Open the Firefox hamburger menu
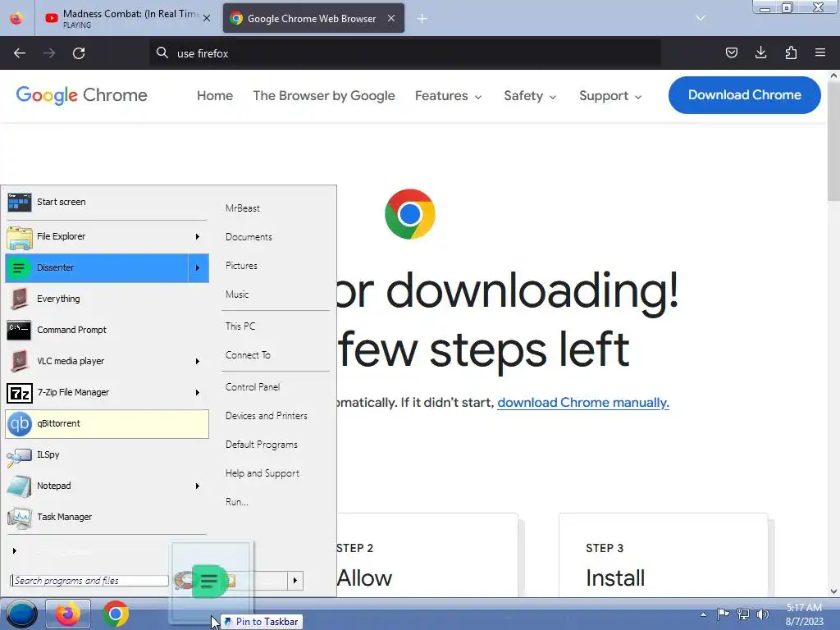840x630 pixels. click(820, 52)
